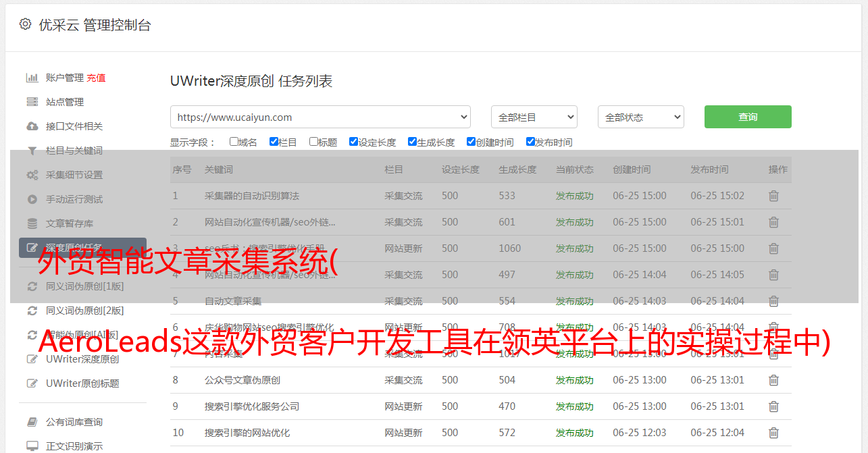Open 公有词库查询 sidebar link
The image size is (868, 453).
coord(74,422)
